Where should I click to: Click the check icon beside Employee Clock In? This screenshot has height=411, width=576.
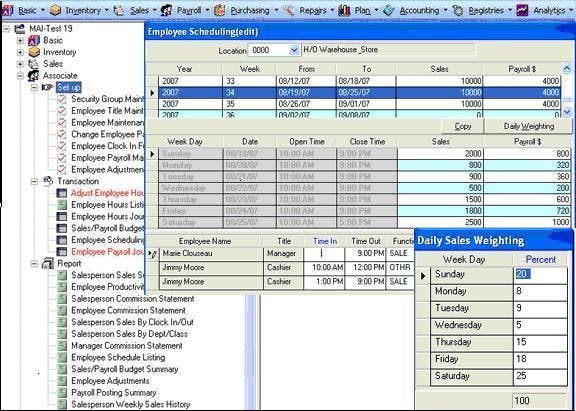tap(62, 146)
